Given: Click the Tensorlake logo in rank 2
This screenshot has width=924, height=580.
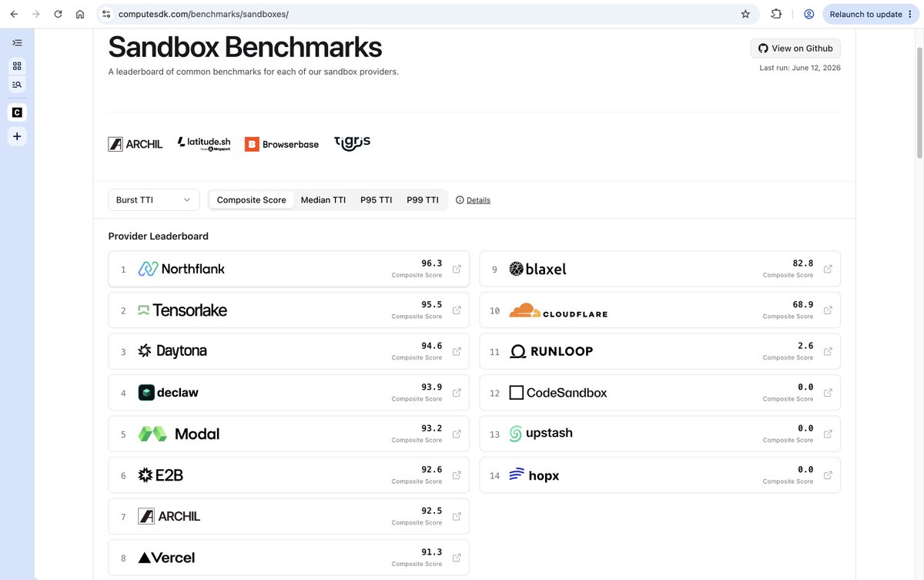Looking at the screenshot, I should click(x=182, y=310).
